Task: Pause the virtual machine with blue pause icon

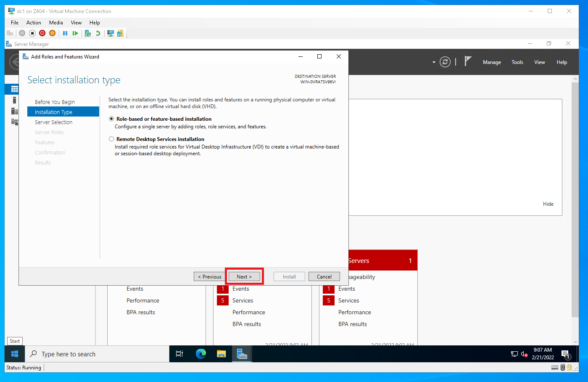Action: tap(65, 33)
